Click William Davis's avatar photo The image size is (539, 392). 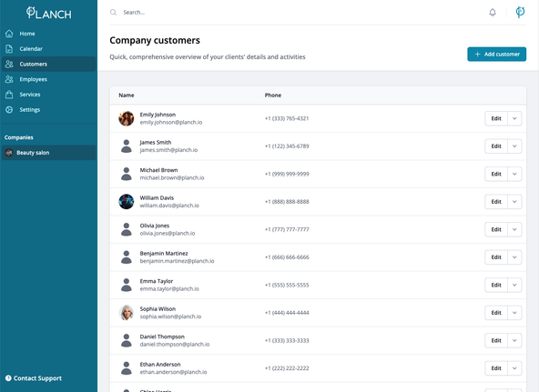[127, 202]
